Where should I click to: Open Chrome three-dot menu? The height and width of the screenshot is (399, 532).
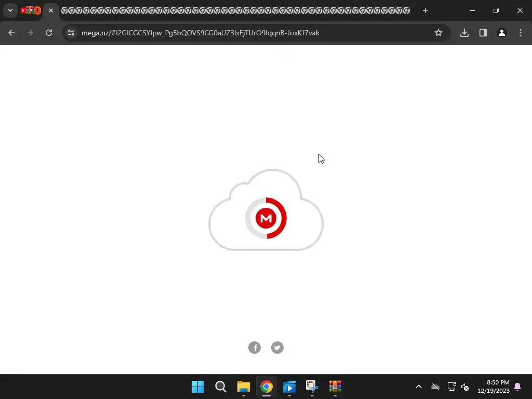coord(521,33)
